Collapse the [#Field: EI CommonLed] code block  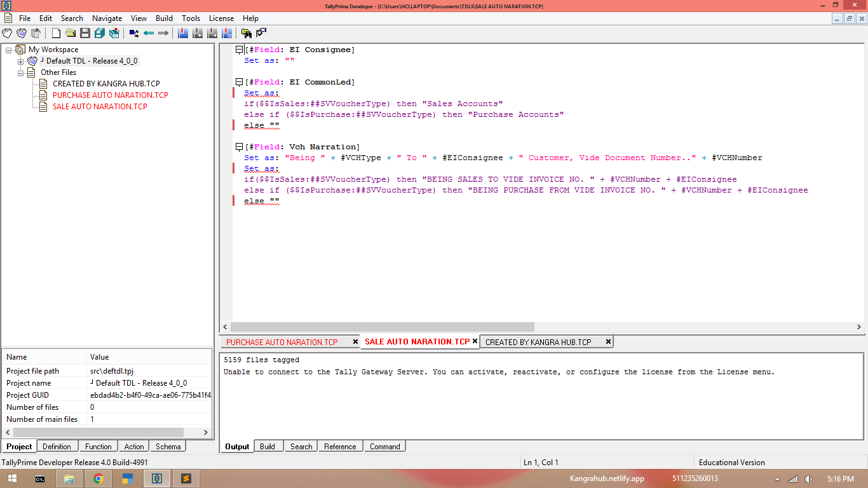tap(239, 82)
